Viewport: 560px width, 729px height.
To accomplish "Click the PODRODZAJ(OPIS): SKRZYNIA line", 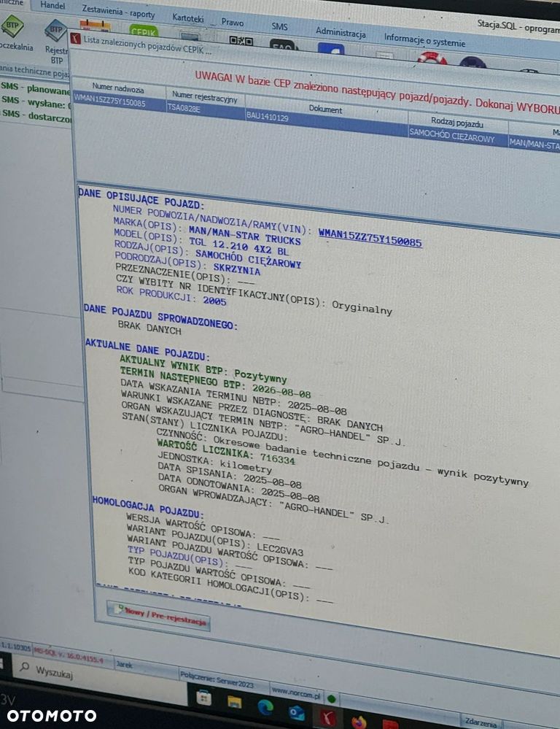I will pos(187,263).
